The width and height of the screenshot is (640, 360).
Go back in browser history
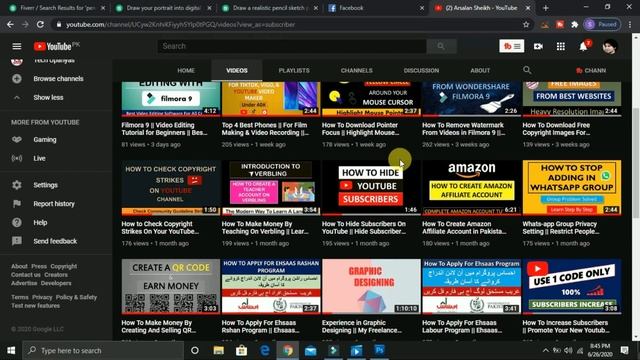pos(10,24)
